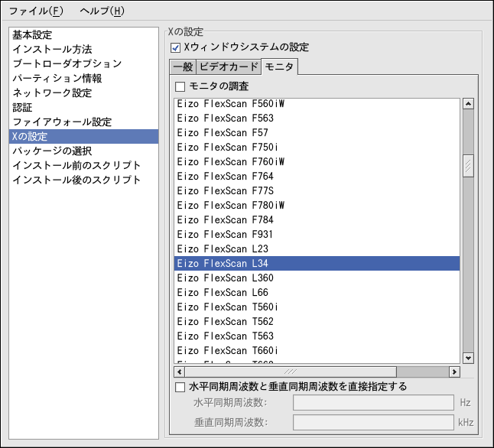Open the ファイル(F) menu

pos(37,11)
